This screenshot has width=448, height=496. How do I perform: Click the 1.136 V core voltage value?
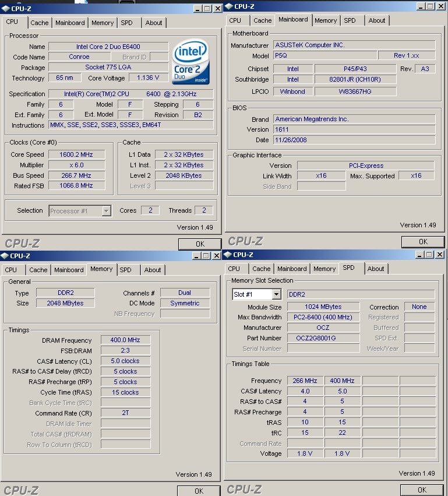tap(148, 78)
